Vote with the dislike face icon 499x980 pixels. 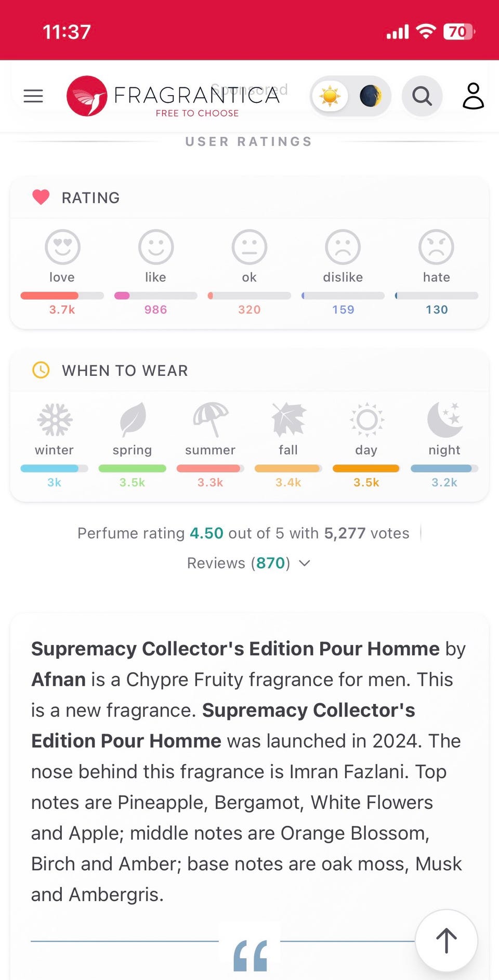[x=343, y=247]
